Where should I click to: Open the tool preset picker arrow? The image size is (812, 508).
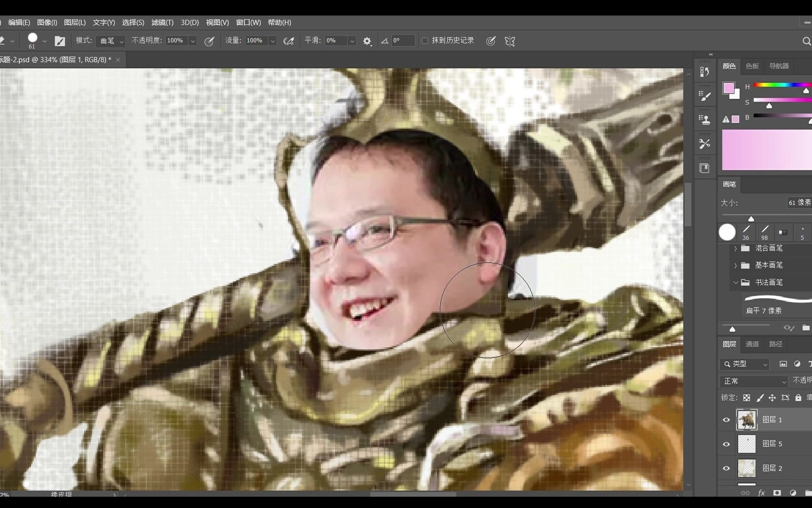(13, 41)
